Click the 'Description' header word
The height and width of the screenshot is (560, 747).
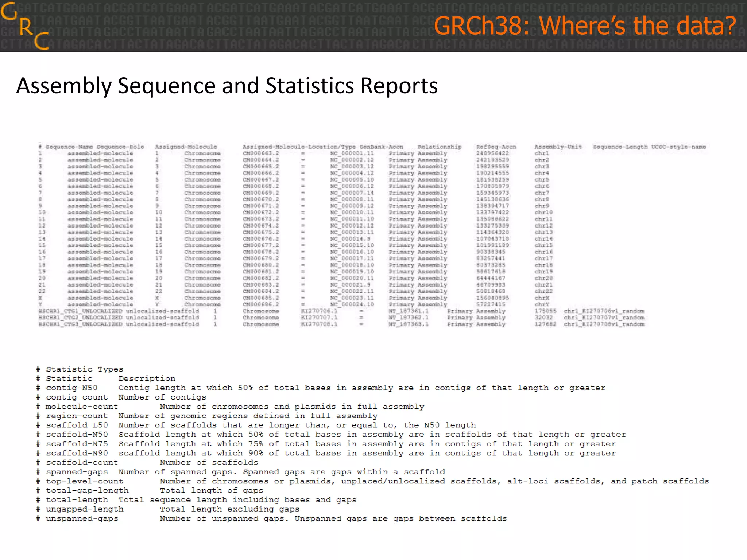point(147,379)
